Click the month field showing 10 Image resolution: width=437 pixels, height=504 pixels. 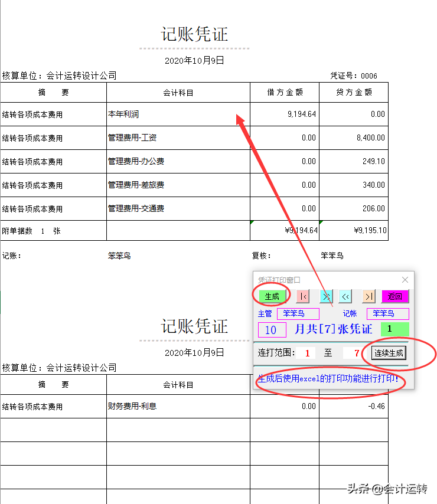click(x=272, y=330)
